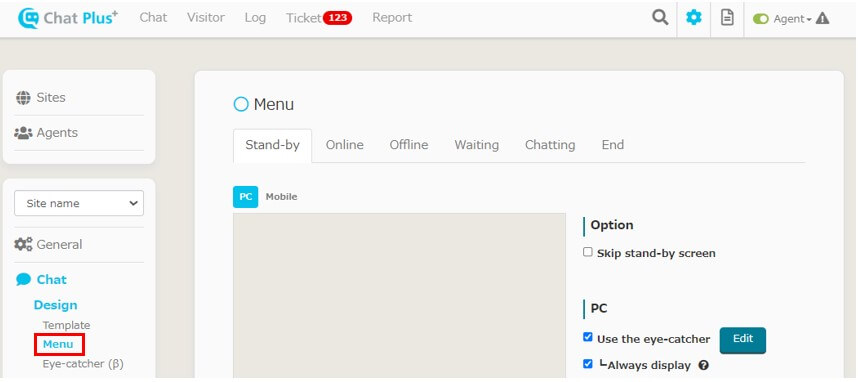This screenshot has width=858, height=382.
Task: Switch preview to Mobile
Action: pyautogui.click(x=281, y=197)
